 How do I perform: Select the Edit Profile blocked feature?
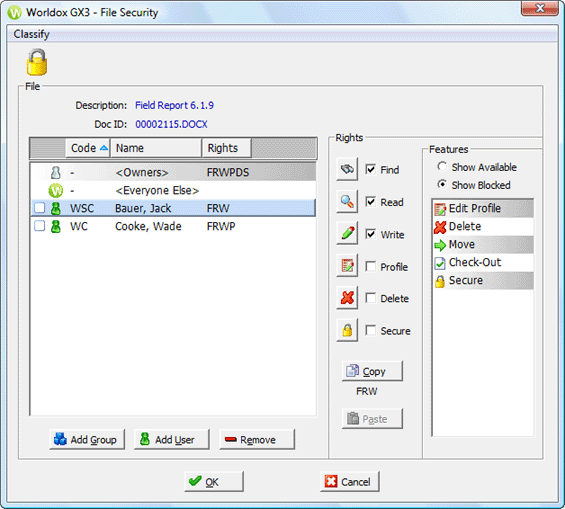(x=482, y=209)
